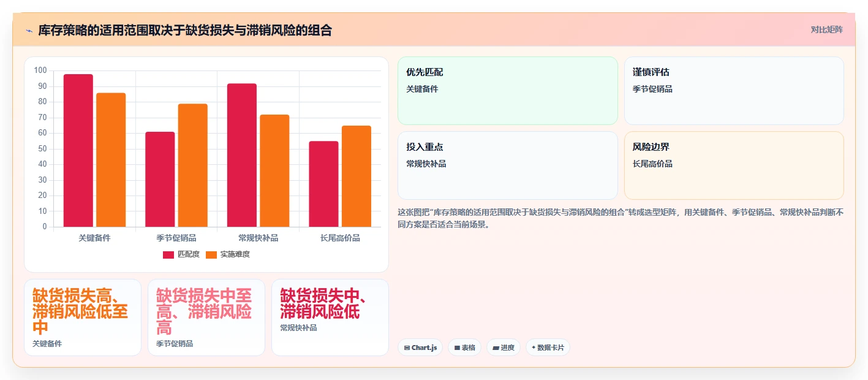Select the 缺货损失中至高、滞销风险高 stat card
This screenshot has height=380, width=868.
[206, 317]
